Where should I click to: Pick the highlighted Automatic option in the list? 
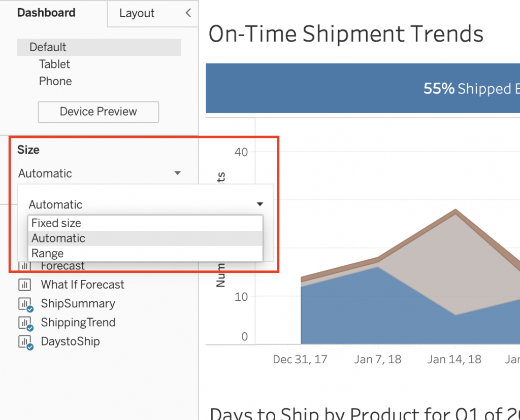58,238
